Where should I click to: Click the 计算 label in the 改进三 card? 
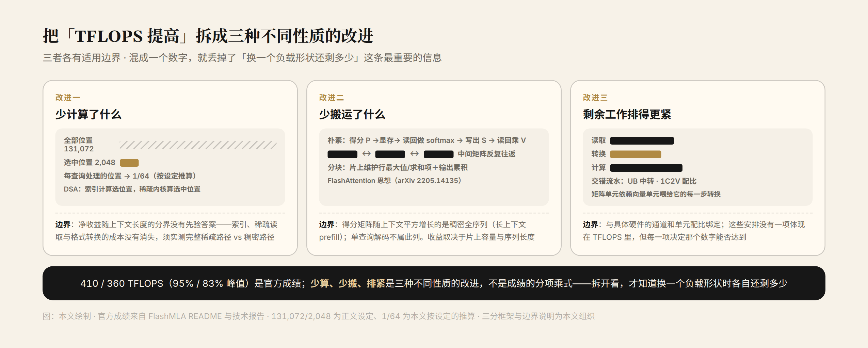tap(599, 167)
